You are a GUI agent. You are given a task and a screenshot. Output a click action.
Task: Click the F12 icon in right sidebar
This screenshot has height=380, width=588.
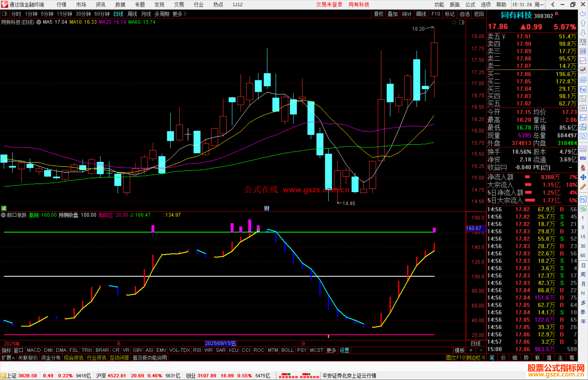[x=583, y=118]
